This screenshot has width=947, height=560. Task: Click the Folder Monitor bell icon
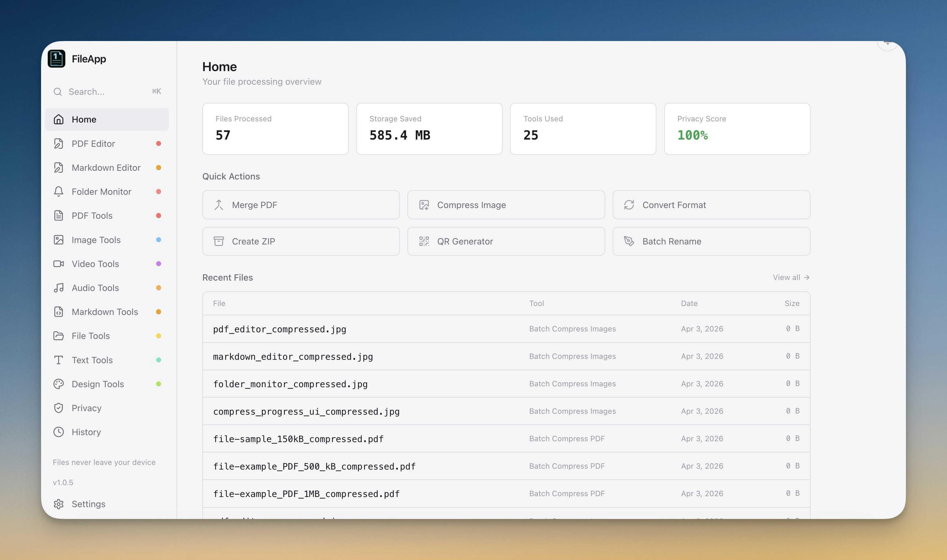pos(58,192)
